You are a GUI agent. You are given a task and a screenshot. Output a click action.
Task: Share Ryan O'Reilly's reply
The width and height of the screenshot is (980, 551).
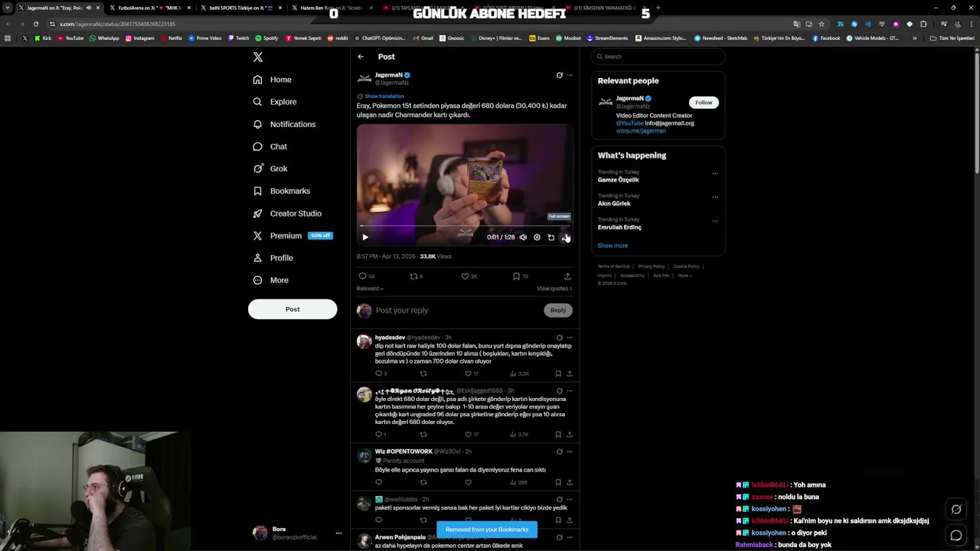(x=569, y=435)
